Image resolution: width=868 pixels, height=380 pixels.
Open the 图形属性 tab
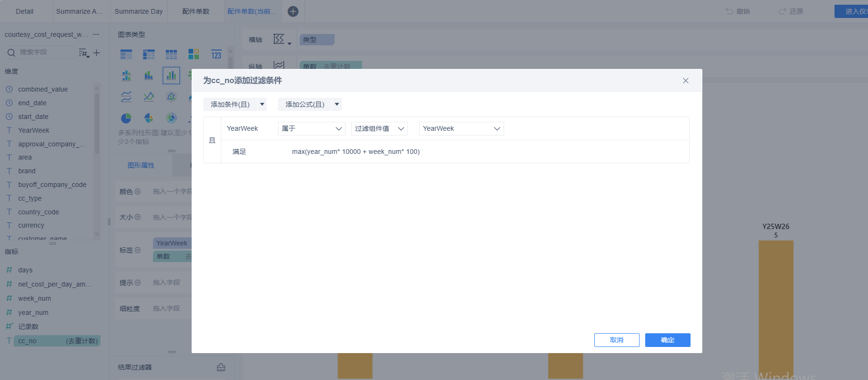[x=141, y=165]
